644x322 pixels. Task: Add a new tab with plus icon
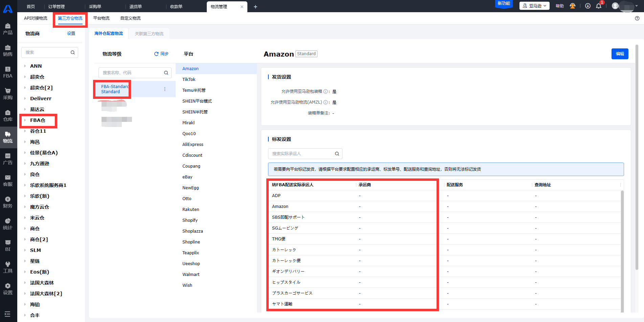(x=256, y=7)
